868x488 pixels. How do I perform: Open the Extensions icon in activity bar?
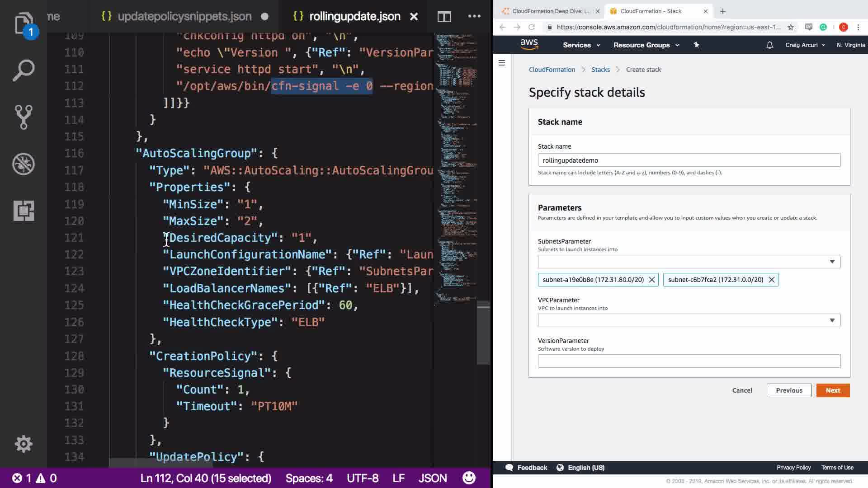click(23, 211)
